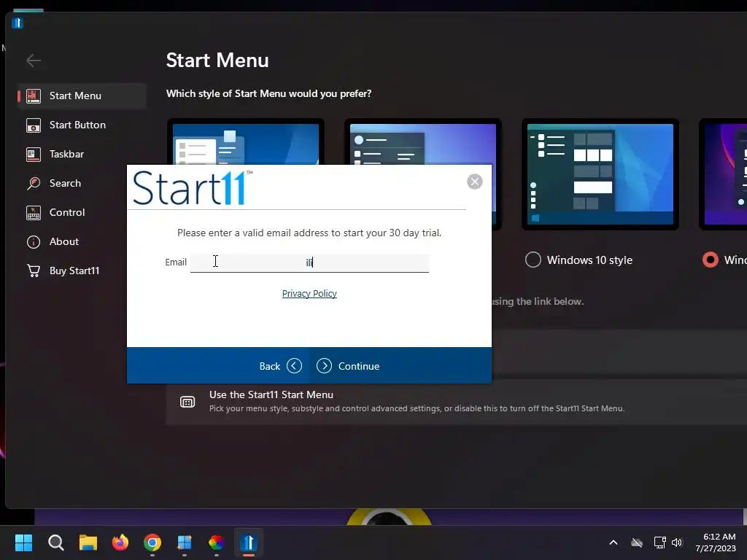
Task: Open the Windows Start button on the taskbar
Action: (x=23, y=542)
